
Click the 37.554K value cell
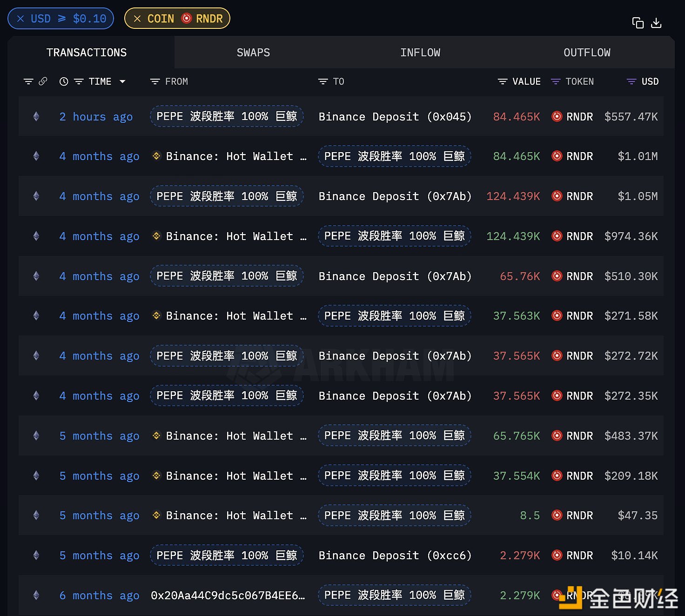tap(517, 476)
